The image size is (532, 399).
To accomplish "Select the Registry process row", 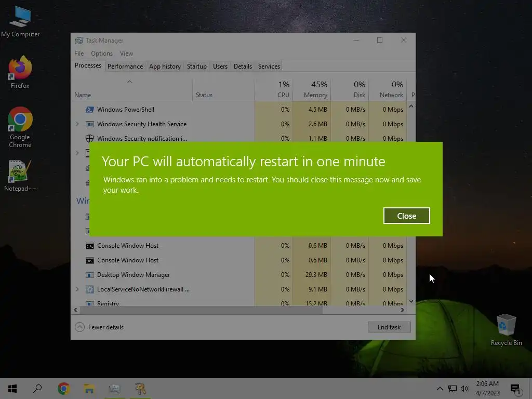I will click(x=239, y=303).
